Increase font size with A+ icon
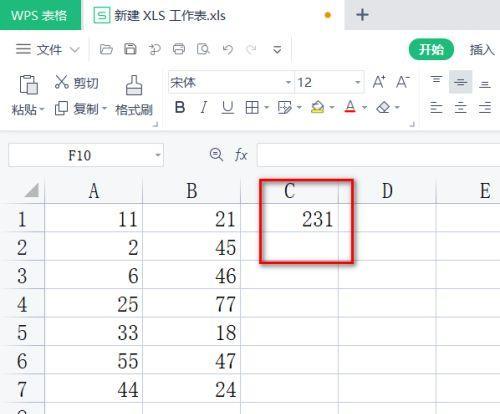500x414 pixels. pos(379,82)
